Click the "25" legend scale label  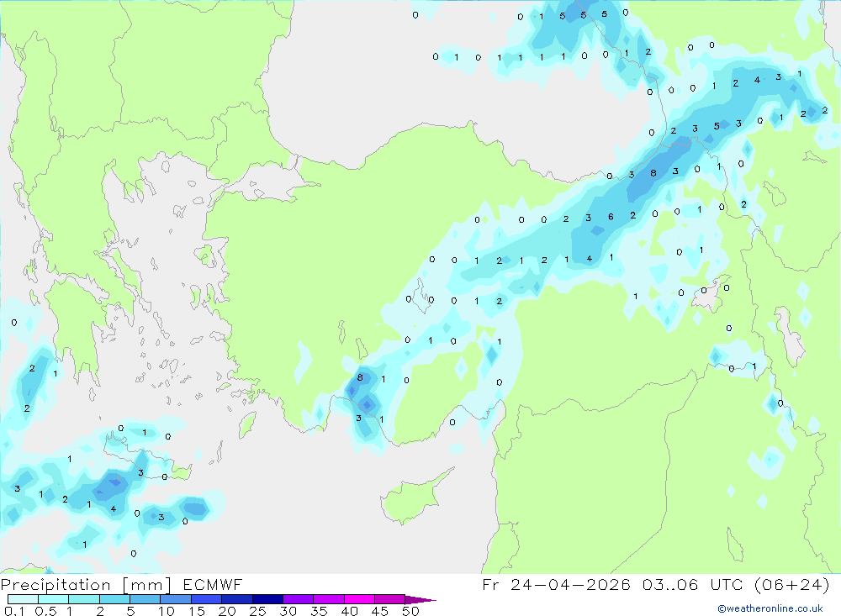point(258,611)
